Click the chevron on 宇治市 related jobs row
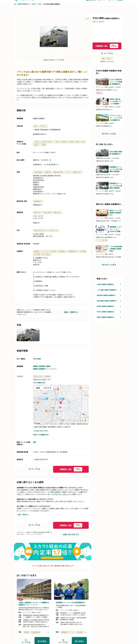This screenshot has height=644, width=138. pyautogui.click(x=120, y=312)
